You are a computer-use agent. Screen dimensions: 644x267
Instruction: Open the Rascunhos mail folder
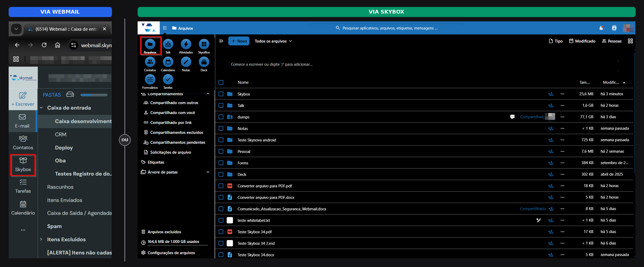[x=60, y=187]
